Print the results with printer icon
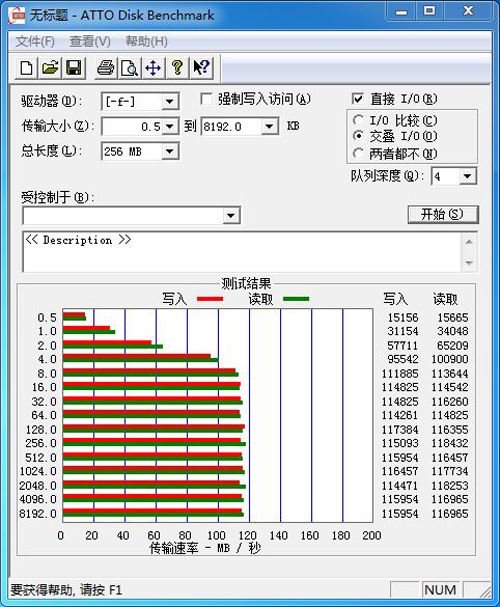The image size is (500, 607). [x=106, y=68]
